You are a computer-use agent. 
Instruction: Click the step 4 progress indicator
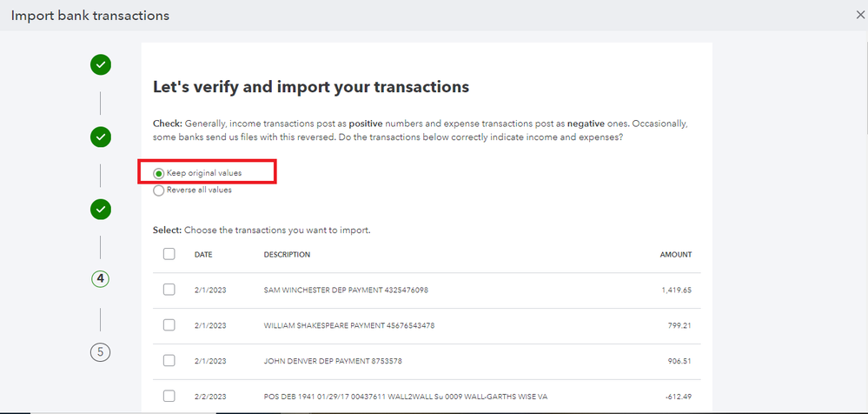tap(101, 278)
